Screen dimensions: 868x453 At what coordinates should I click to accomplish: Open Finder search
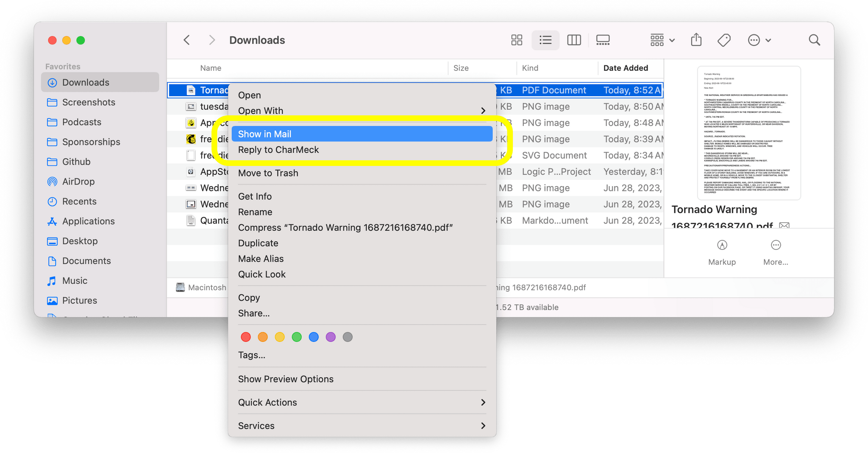(x=814, y=40)
